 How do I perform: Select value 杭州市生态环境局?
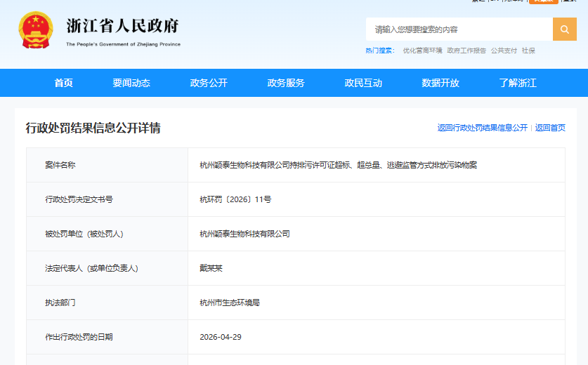point(230,303)
